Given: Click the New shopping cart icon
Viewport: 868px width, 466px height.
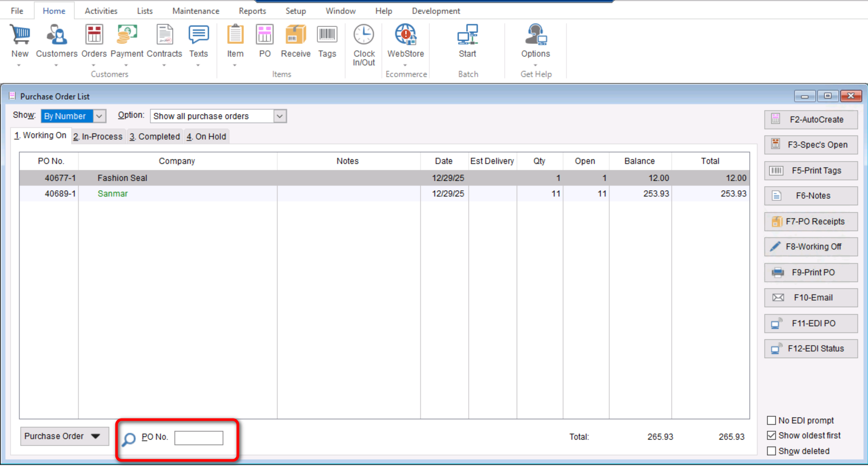Looking at the screenshot, I should [x=20, y=36].
